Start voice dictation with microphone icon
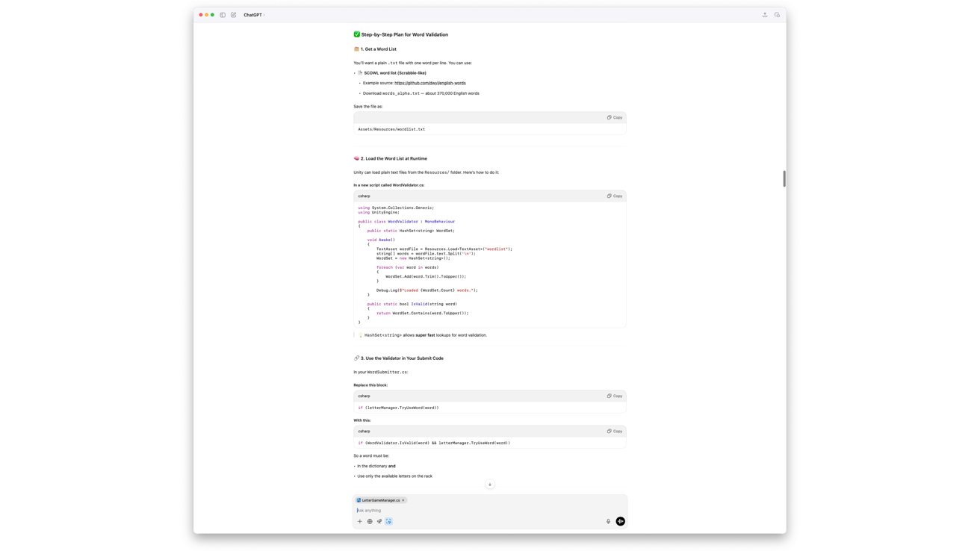The height and width of the screenshot is (551, 980). tap(608, 521)
